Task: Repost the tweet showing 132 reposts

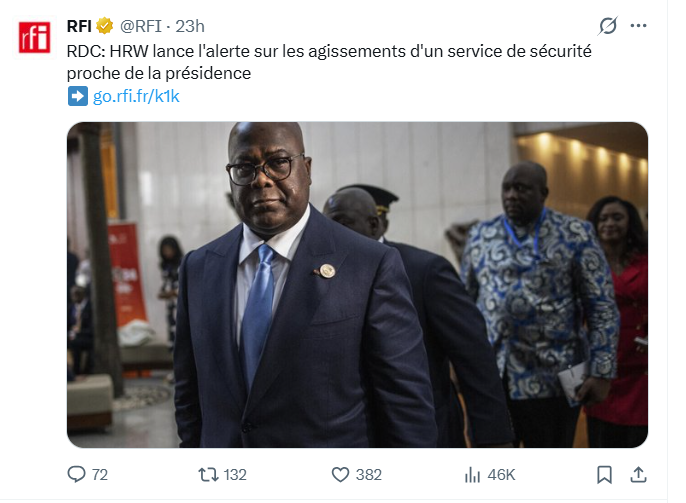Action: (x=208, y=475)
